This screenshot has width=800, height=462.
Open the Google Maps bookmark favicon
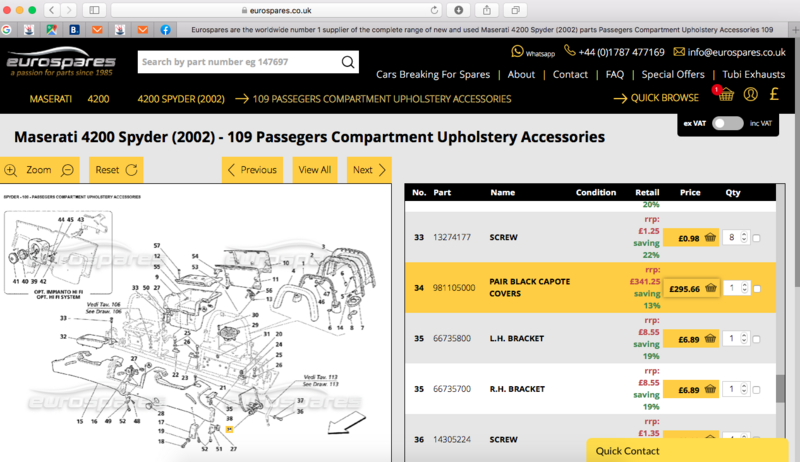[52, 30]
